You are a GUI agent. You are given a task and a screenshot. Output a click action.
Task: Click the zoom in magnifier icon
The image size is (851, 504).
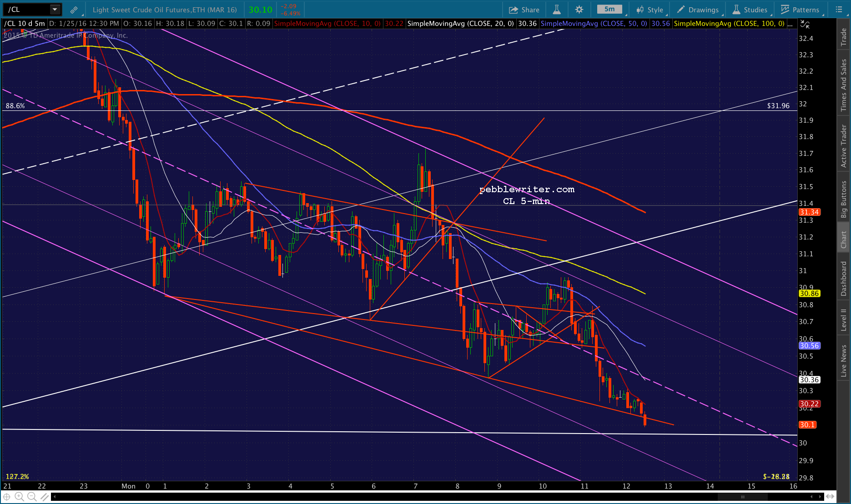point(19,497)
